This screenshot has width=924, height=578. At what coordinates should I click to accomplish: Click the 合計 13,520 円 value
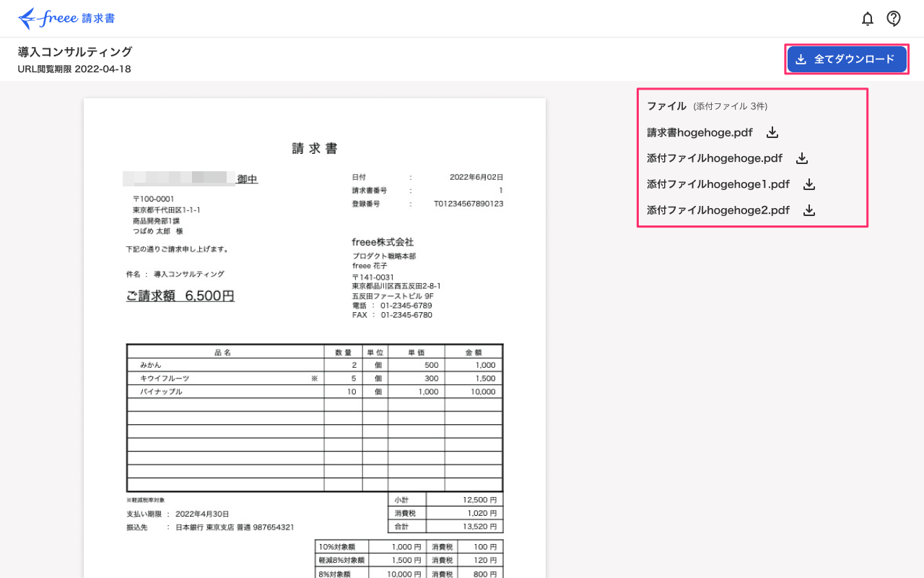click(x=480, y=526)
